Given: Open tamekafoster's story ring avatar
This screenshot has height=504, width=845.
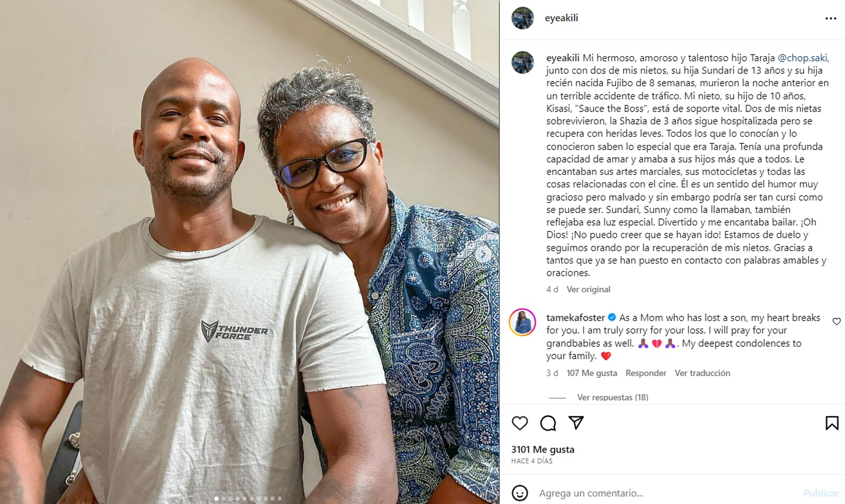Looking at the screenshot, I should click(522, 322).
